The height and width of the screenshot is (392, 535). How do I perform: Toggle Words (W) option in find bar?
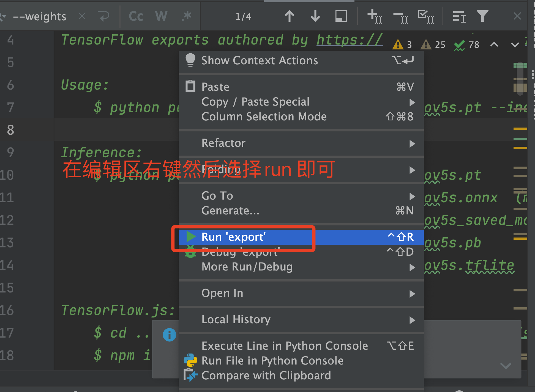(x=161, y=16)
